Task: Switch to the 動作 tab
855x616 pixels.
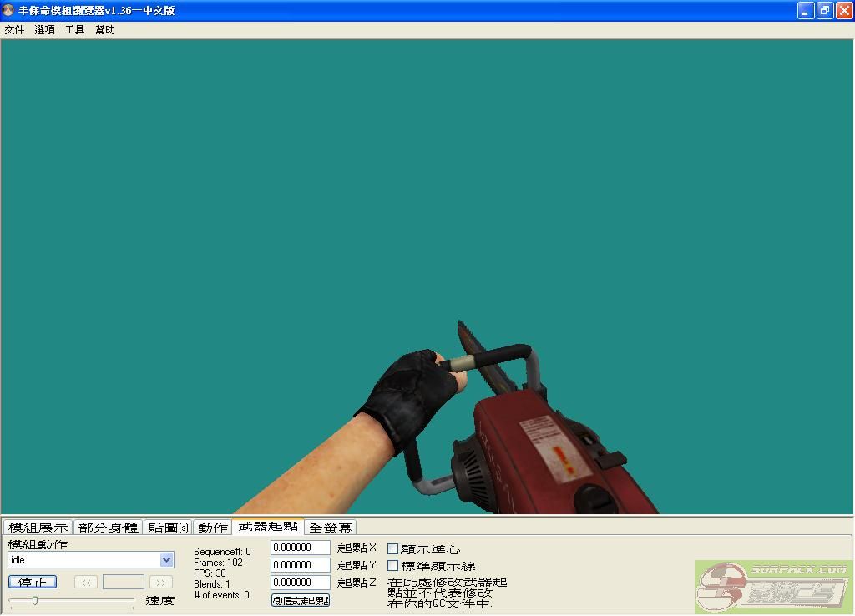Action: pos(213,528)
